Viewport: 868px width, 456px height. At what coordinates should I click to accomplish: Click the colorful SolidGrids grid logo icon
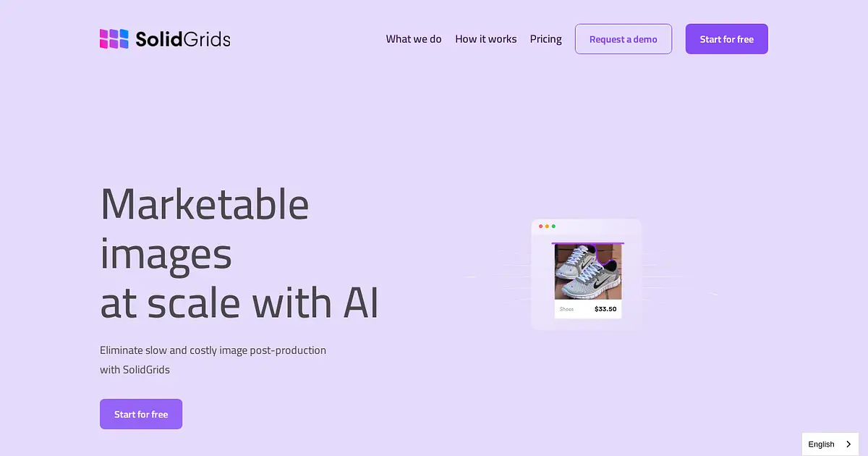[114, 39]
